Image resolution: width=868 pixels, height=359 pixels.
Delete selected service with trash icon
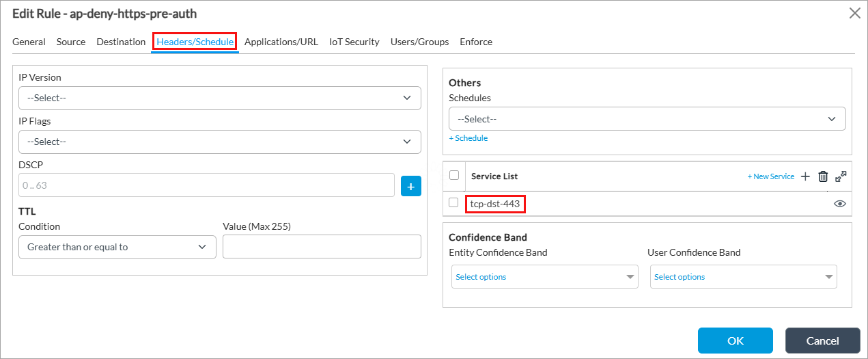823,176
